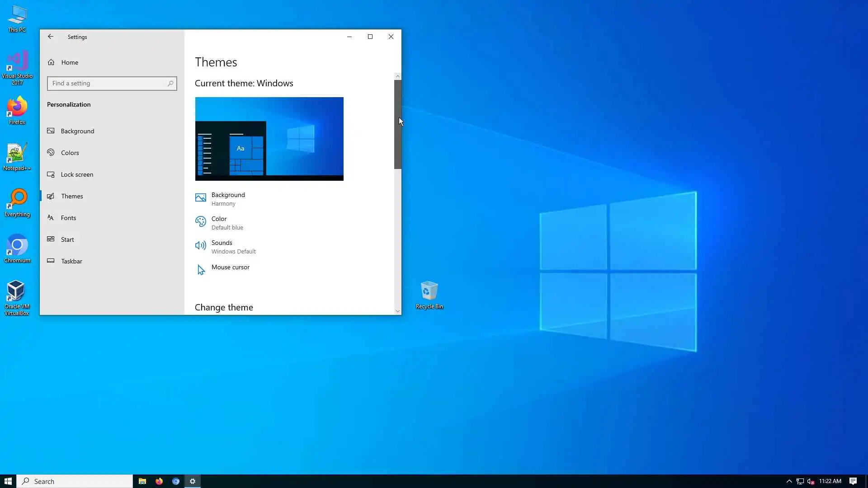Screen dimensions: 868x488
Task: Click the search magnifier in Find a setting
Action: click(x=170, y=84)
